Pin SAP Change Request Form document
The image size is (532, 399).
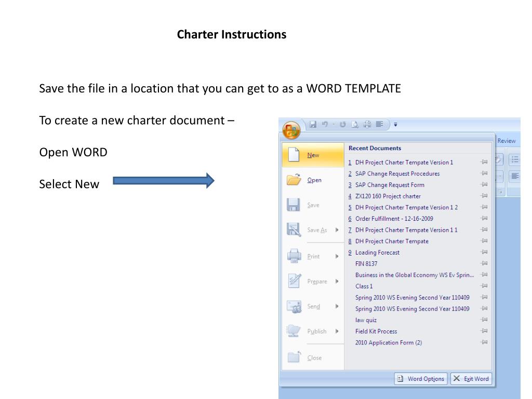click(484, 184)
